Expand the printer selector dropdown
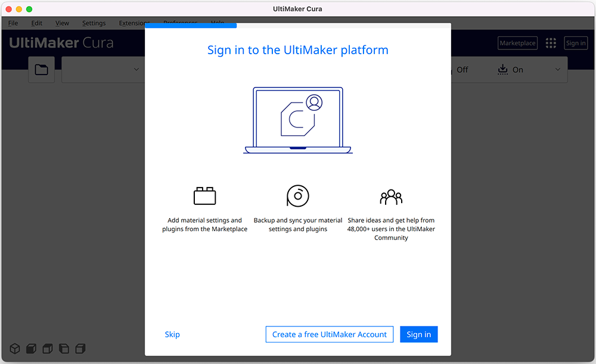Image resolution: width=596 pixels, height=364 pixels. click(103, 70)
